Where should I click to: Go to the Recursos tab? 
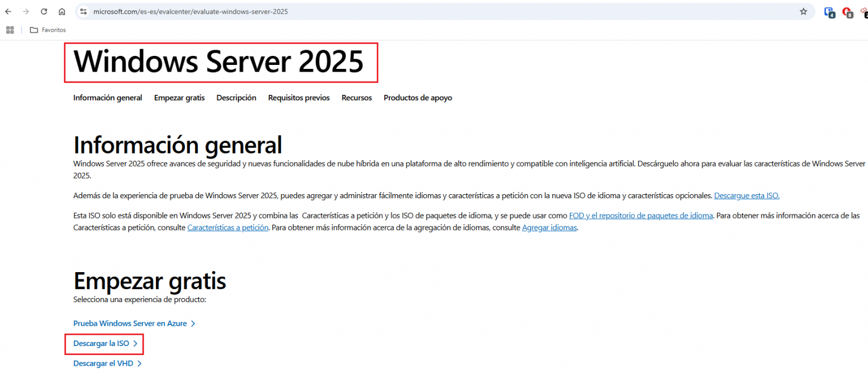pos(357,98)
